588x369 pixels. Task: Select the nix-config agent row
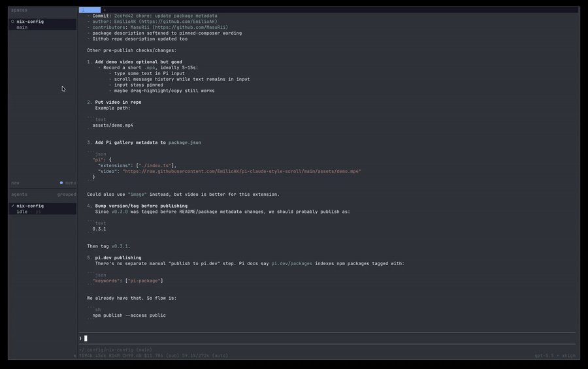tap(42, 208)
